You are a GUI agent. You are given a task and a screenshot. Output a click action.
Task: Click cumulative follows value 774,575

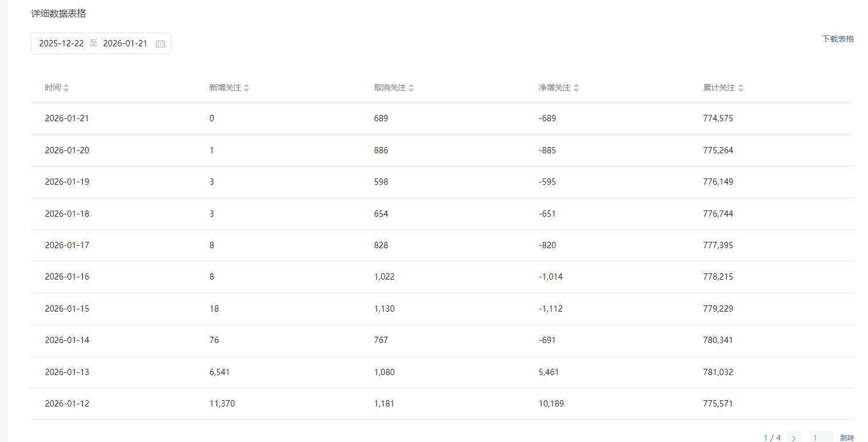pyautogui.click(x=718, y=118)
